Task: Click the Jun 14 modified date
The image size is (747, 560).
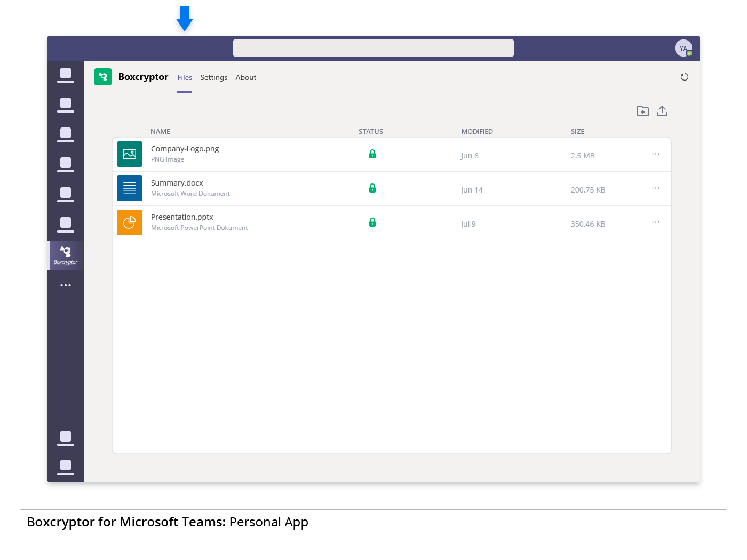Action: tap(472, 190)
